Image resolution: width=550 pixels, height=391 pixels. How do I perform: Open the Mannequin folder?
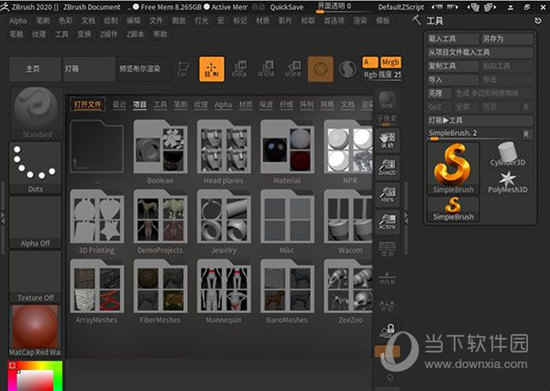224,286
